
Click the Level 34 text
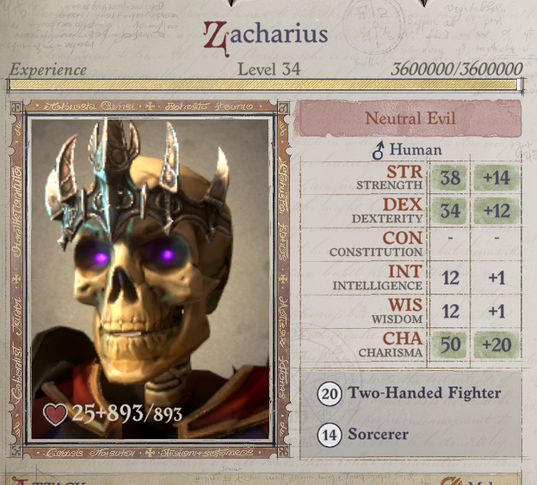(269, 69)
